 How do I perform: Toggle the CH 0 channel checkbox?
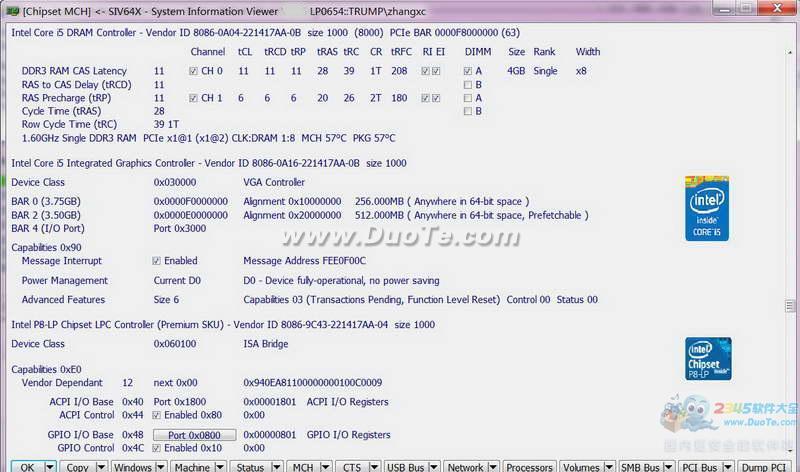(193, 72)
